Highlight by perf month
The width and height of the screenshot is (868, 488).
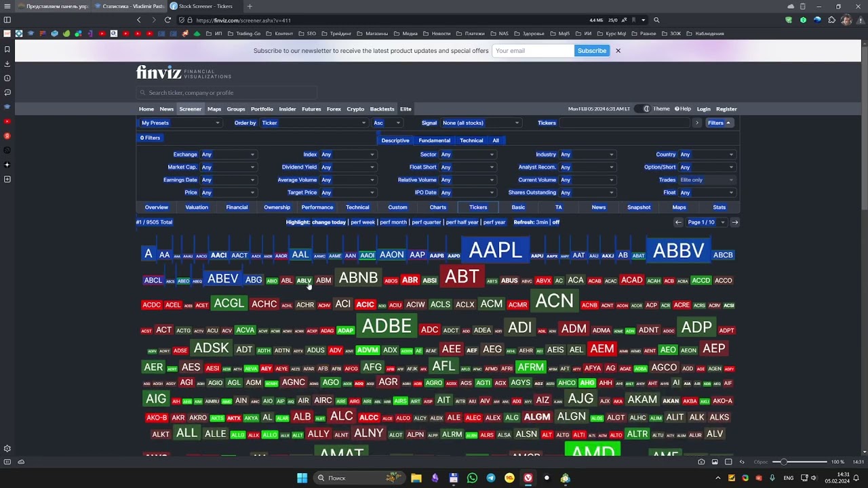[x=393, y=222]
